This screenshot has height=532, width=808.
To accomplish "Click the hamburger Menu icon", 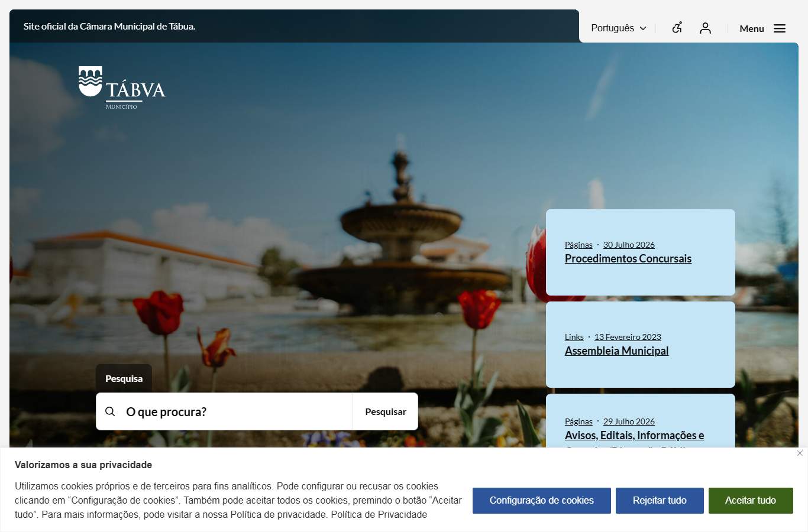I will 780,28.
